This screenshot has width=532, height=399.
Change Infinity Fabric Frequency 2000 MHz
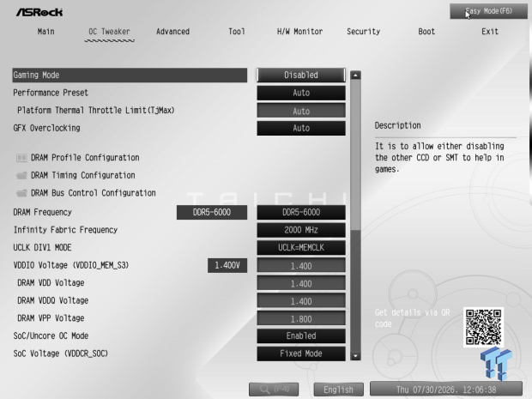(301, 230)
